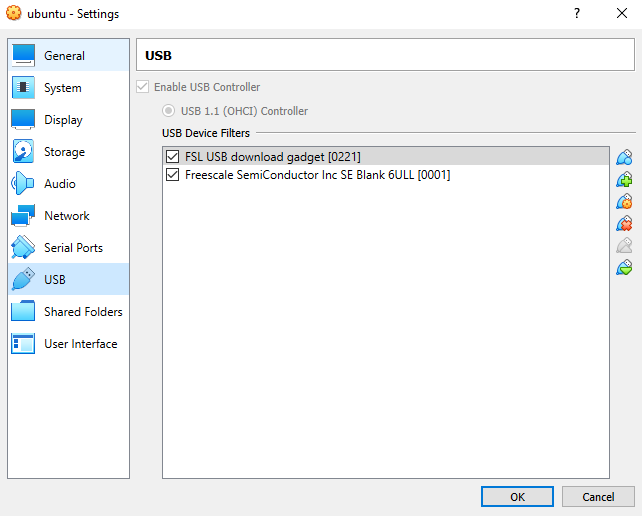Toggle the Enable USB Controller checkbox
The height and width of the screenshot is (516, 642).
point(144,87)
